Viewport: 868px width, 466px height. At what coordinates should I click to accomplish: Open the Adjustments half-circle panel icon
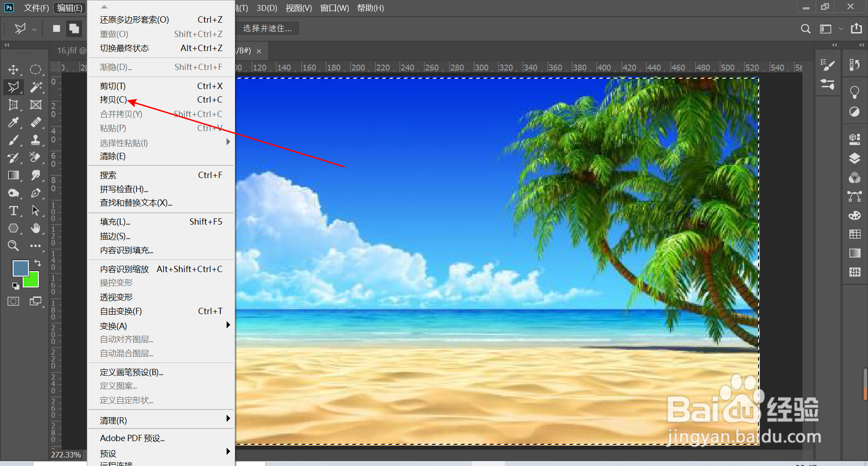(x=854, y=112)
